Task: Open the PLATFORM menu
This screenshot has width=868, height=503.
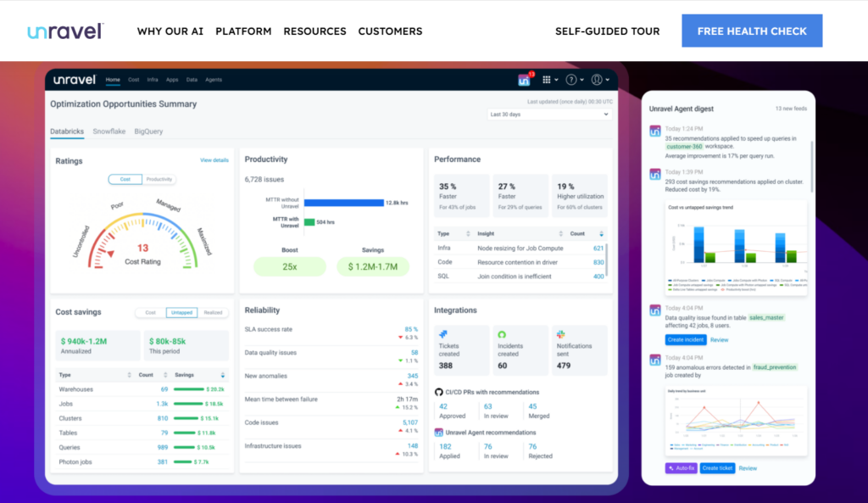Action: 243,31
